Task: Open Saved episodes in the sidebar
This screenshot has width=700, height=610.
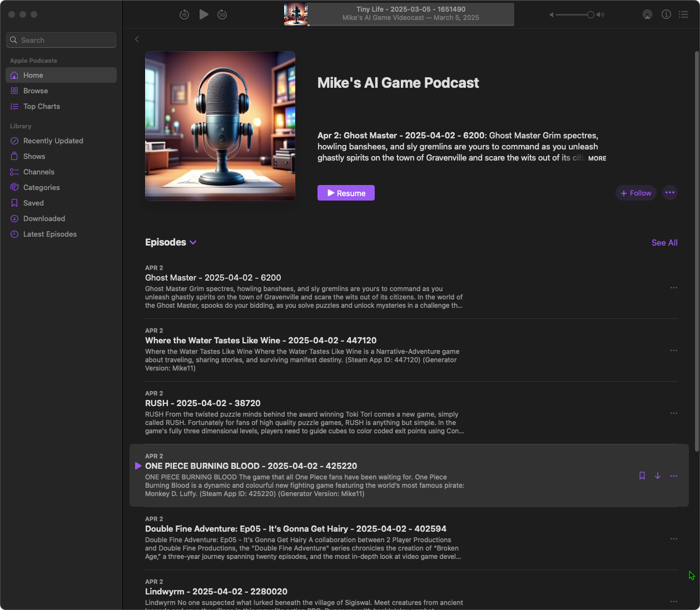Action: pos(61,203)
